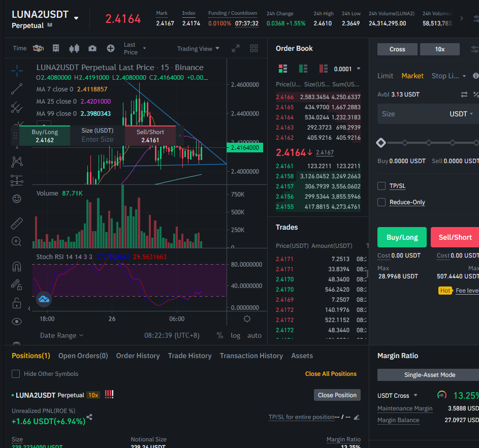Viewport: 479px width, 448px height.
Task: Edit TP/SL for entire position
Action: (357, 417)
